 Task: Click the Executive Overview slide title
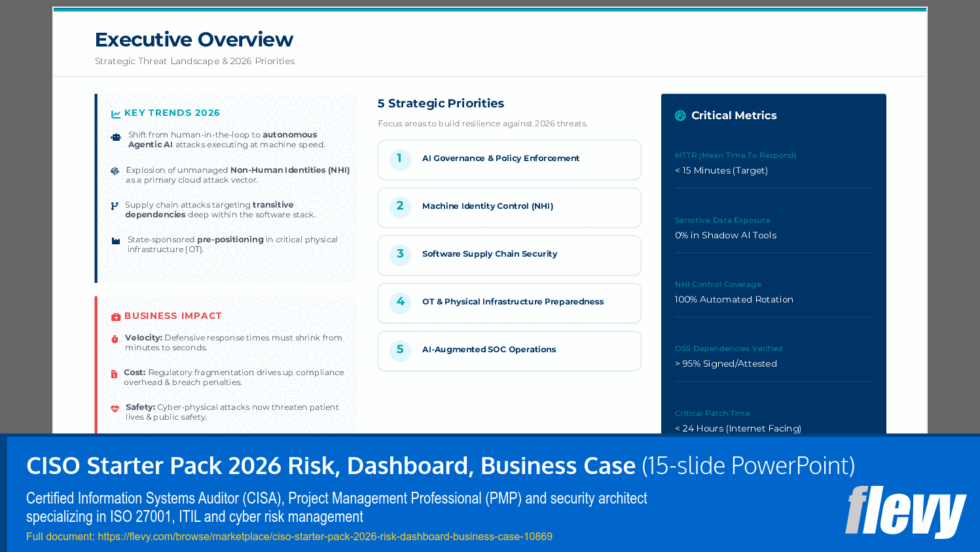click(x=194, y=39)
